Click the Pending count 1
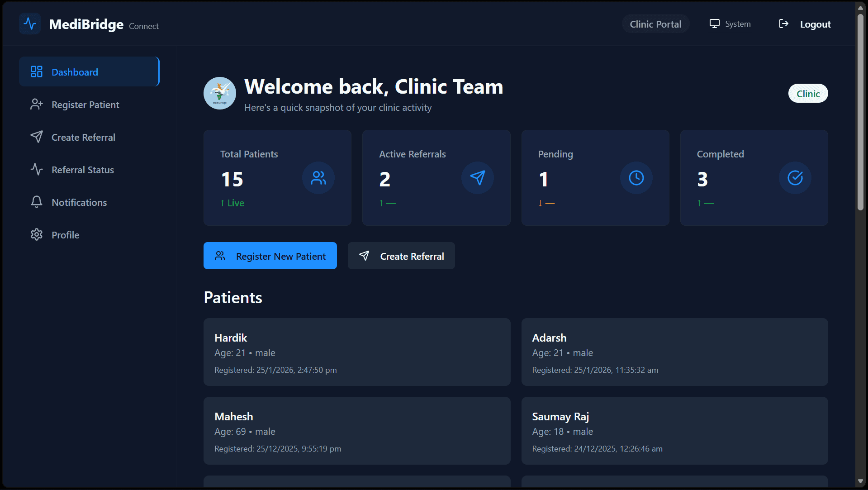Image resolution: width=868 pixels, height=490 pixels. [544, 179]
